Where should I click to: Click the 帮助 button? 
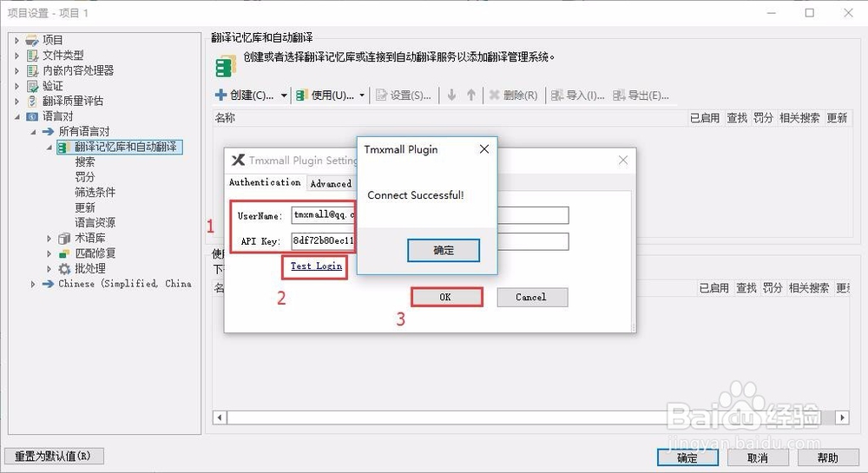click(x=828, y=457)
